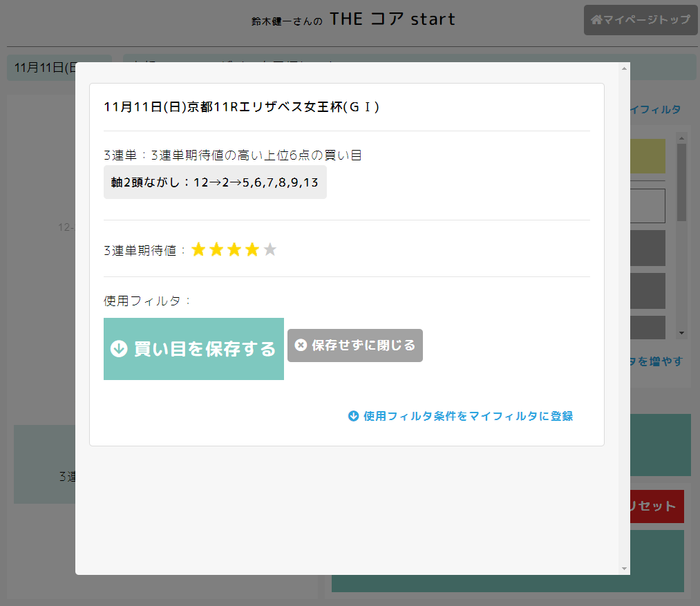
Task: Select the 11月11日 date tab
Action: pyautogui.click(x=41, y=67)
